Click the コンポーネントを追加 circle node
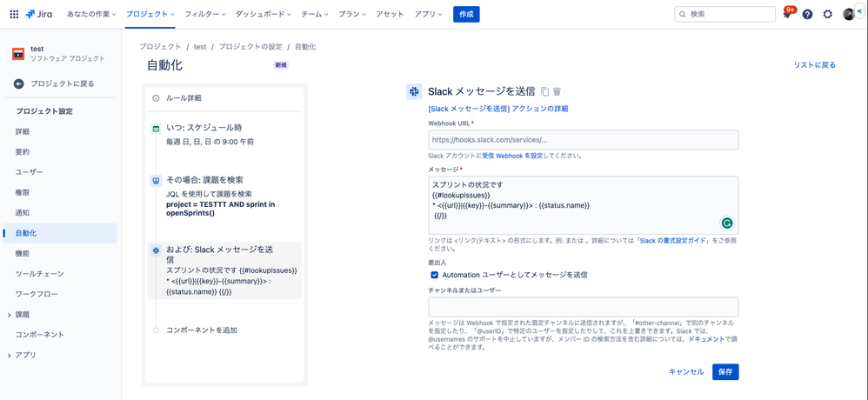The width and height of the screenshot is (868, 400). tap(156, 330)
